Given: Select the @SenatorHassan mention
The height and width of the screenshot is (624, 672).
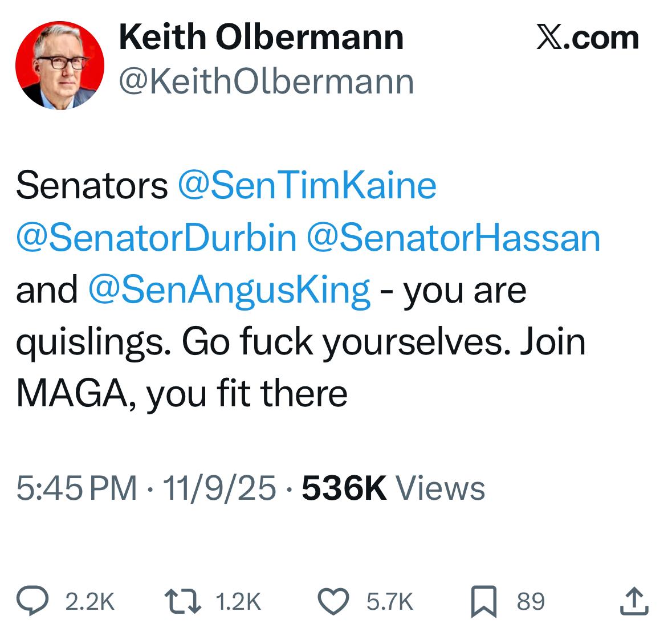Looking at the screenshot, I should [x=453, y=238].
